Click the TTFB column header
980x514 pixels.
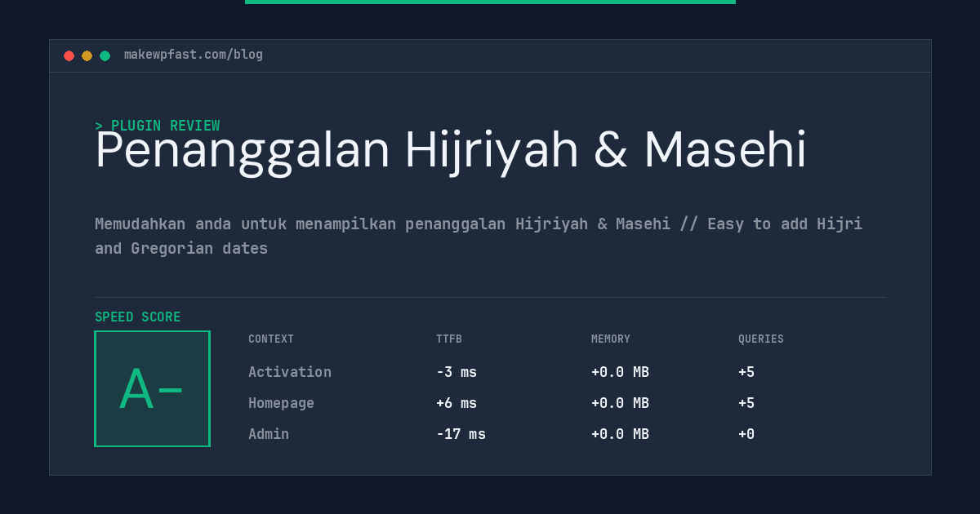tap(449, 339)
